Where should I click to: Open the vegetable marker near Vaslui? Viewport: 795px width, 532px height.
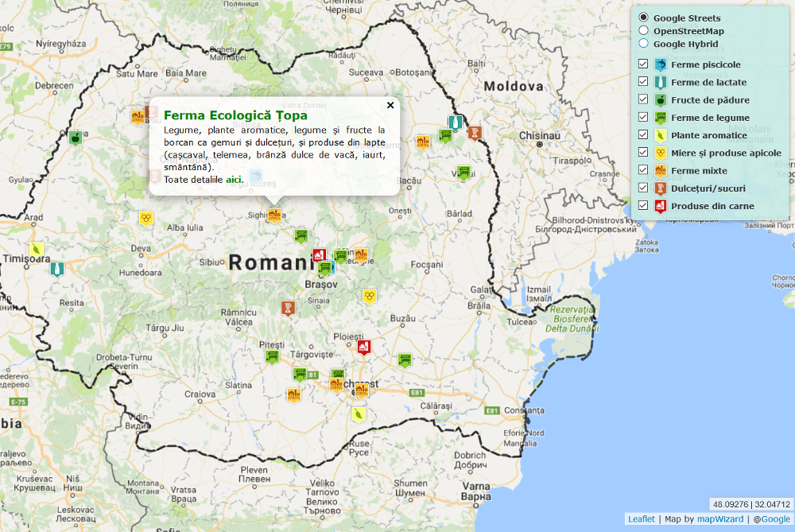[x=463, y=173]
